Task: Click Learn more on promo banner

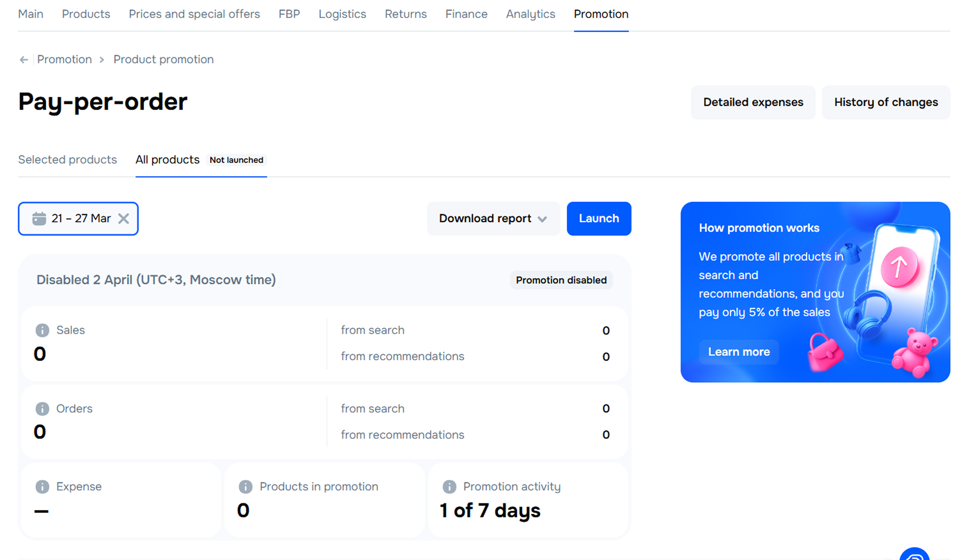Action: tap(739, 352)
